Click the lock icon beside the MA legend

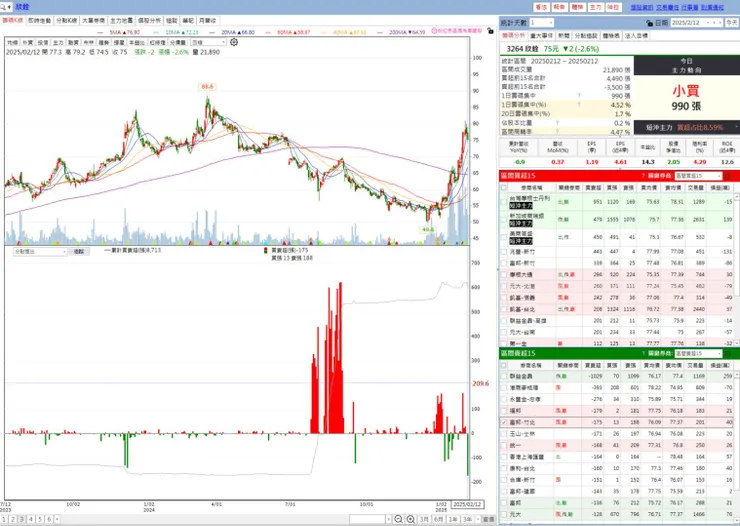click(x=490, y=31)
